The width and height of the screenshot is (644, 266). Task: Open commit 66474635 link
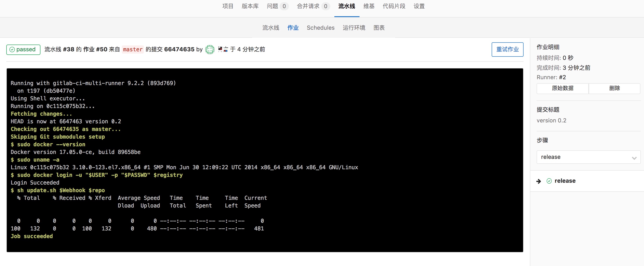tap(179, 49)
